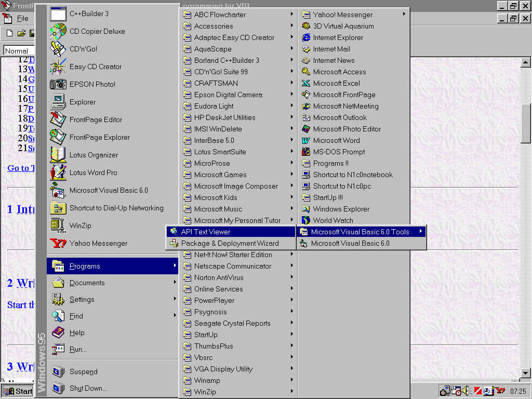Expand the Accessories program folder
The image size is (532, 399).
pyautogui.click(x=238, y=26)
